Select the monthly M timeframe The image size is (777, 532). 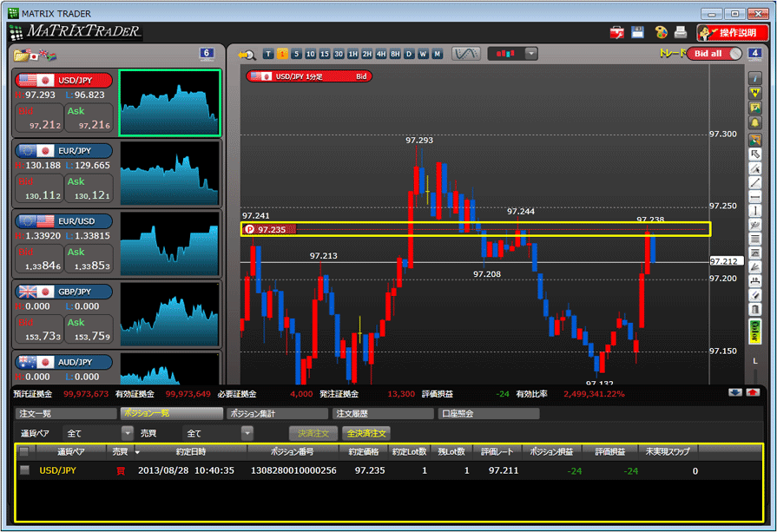click(437, 54)
